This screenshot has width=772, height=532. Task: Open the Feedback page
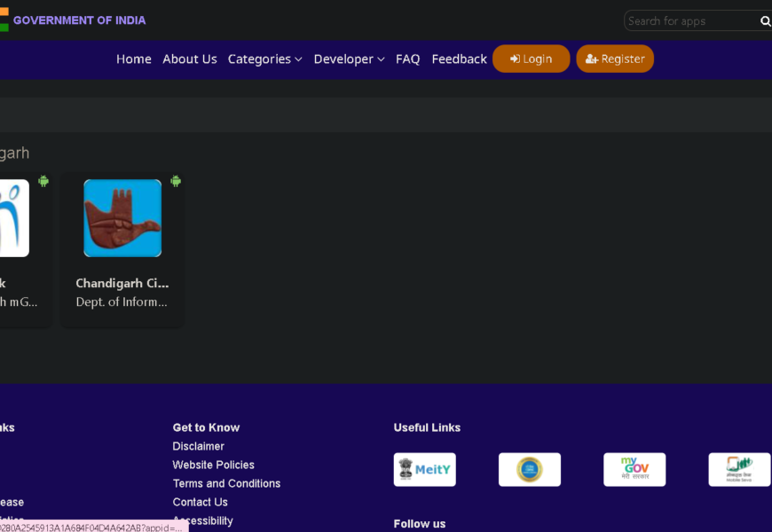(x=459, y=59)
